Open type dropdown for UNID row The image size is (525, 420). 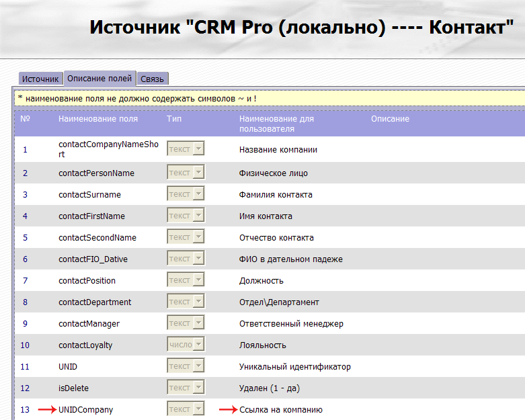click(186, 366)
